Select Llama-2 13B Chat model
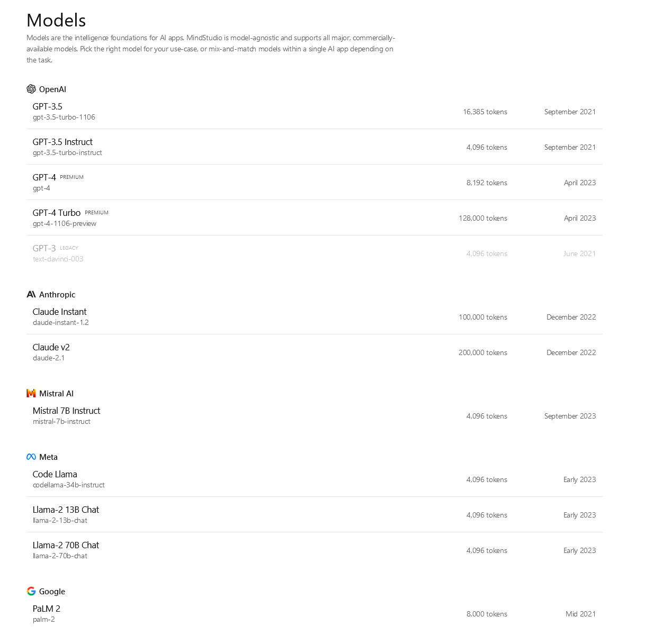This screenshot has height=644, width=645. tap(315, 515)
